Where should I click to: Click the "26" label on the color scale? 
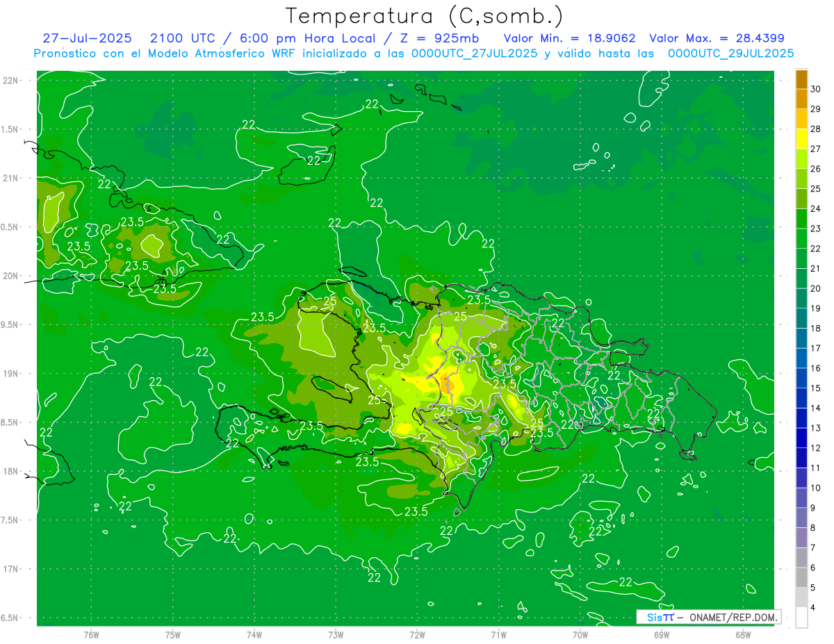(816, 169)
